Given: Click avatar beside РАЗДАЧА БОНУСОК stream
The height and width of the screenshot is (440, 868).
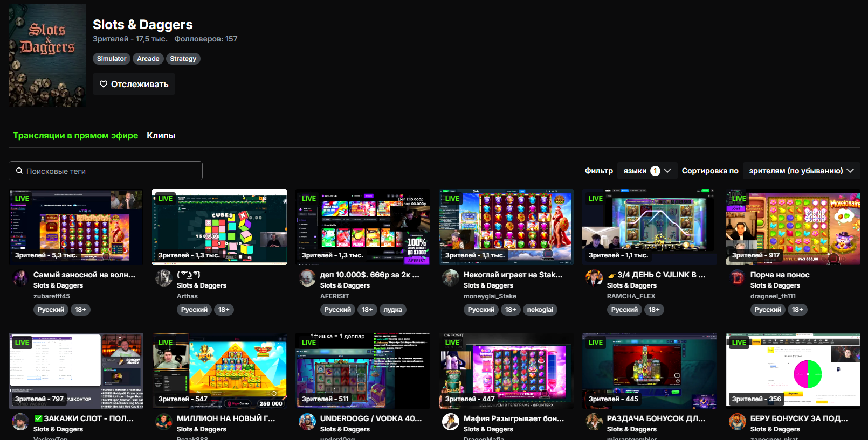Looking at the screenshot, I should pyautogui.click(x=594, y=422).
